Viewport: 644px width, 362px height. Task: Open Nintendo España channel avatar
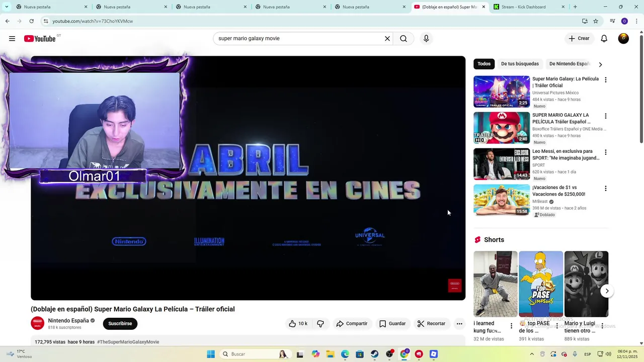pyautogui.click(x=38, y=323)
